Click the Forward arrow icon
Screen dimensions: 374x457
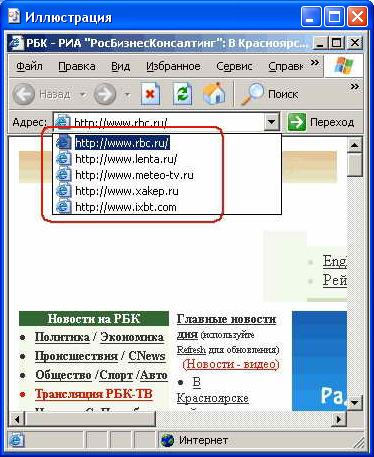105,94
